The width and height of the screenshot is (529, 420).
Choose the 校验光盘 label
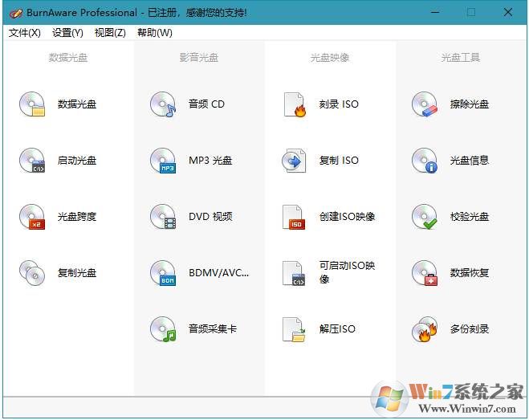[470, 217]
